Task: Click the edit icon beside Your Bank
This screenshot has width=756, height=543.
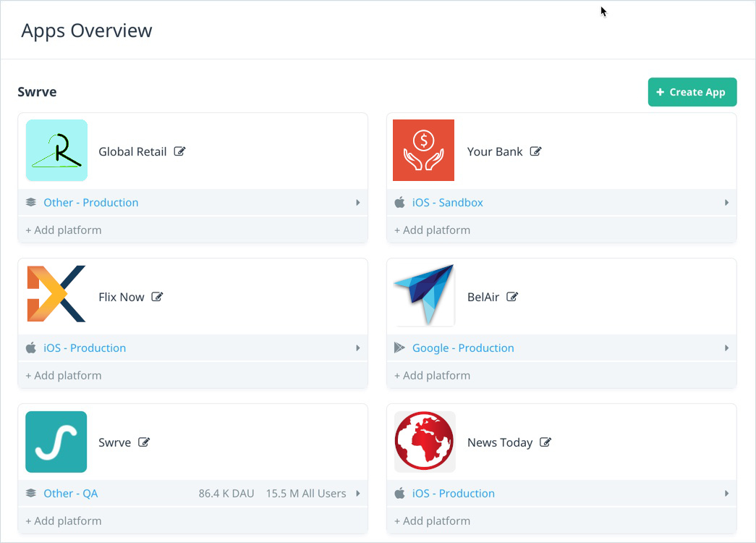Action: tap(535, 151)
